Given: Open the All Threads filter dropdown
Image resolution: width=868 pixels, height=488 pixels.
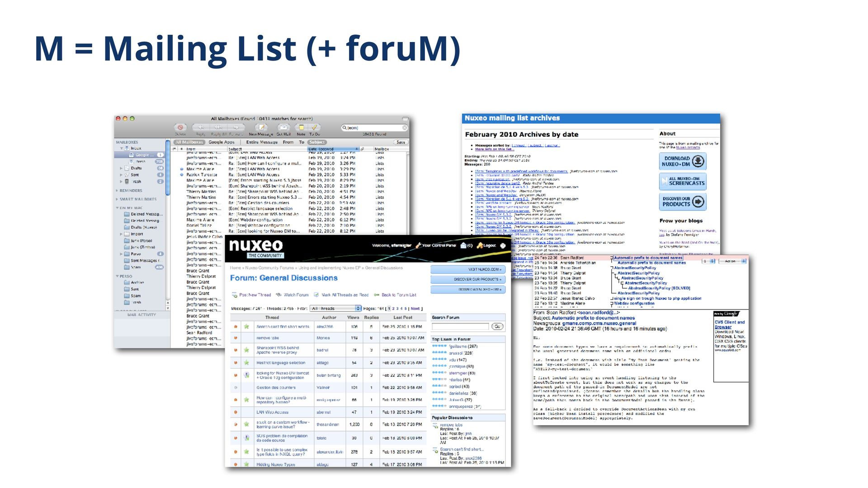Looking at the screenshot, I should (336, 309).
